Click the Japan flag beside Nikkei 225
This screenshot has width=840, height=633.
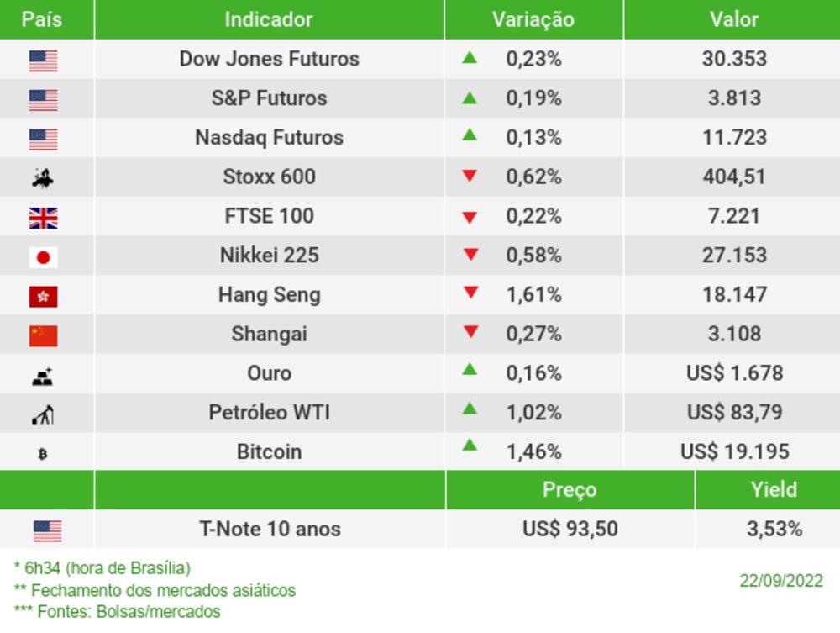[x=43, y=257]
